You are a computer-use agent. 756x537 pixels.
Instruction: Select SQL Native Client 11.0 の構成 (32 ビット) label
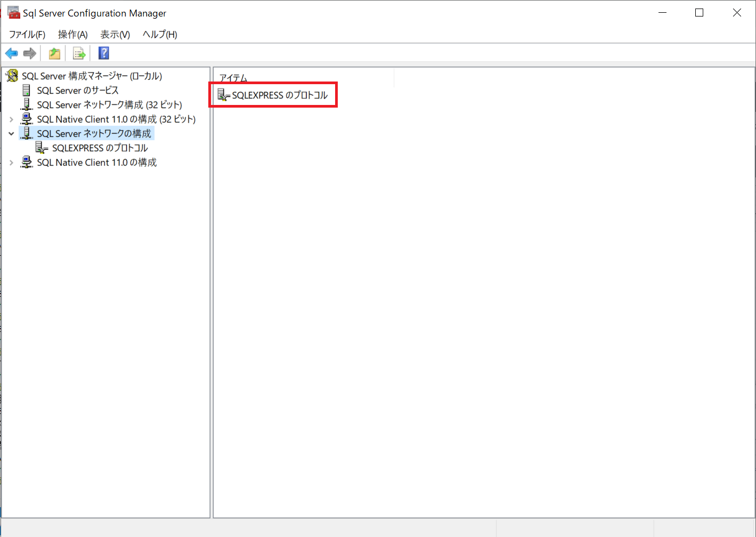(116, 119)
